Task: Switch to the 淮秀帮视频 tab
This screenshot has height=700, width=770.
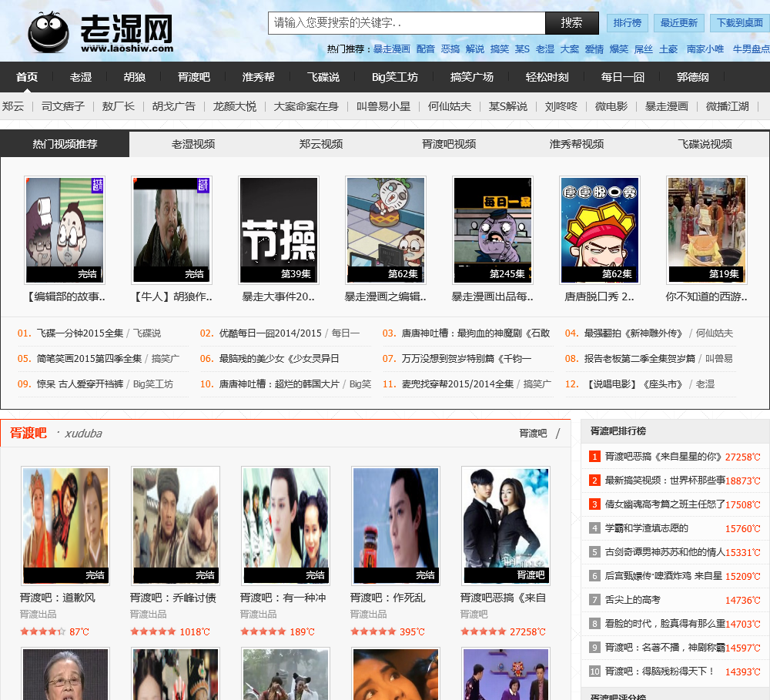Action: (x=577, y=144)
